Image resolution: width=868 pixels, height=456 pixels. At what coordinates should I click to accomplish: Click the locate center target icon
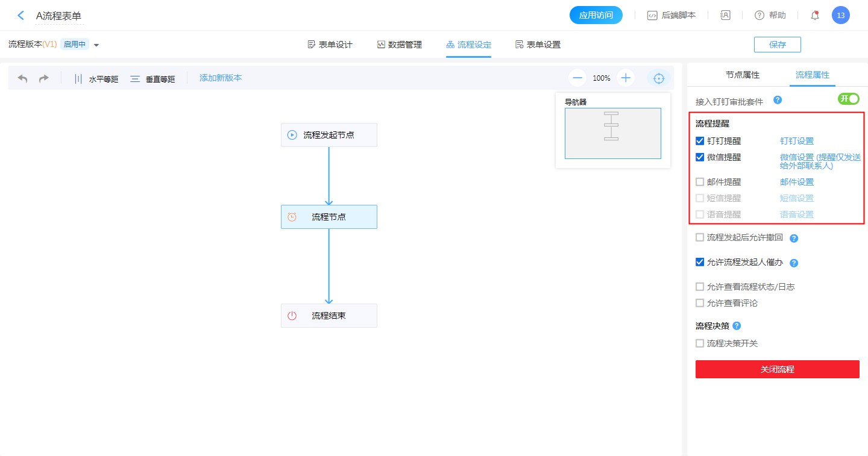[x=659, y=78]
